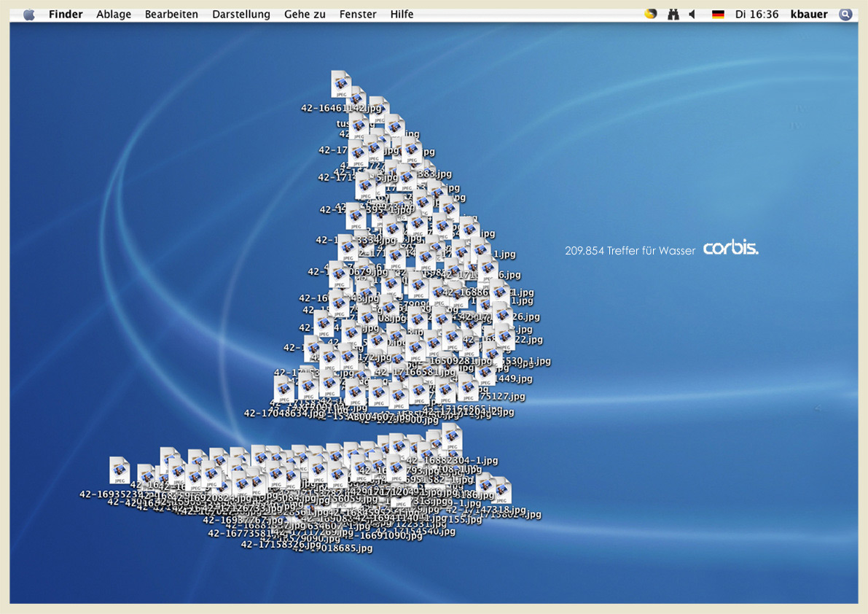The width and height of the screenshot is (868, 614).
Task: Click the yellow Norton icon in menu bar
Action: click(x=650, y=14)
